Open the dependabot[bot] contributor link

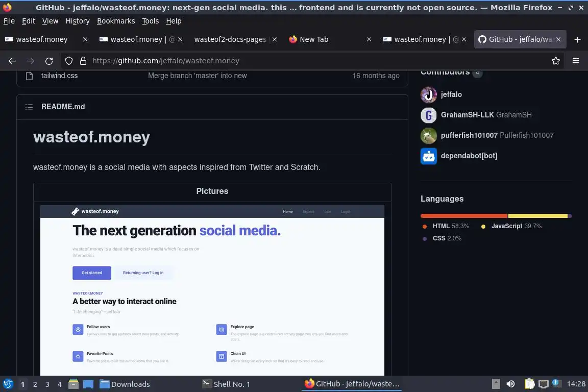(x=469, y=156)
